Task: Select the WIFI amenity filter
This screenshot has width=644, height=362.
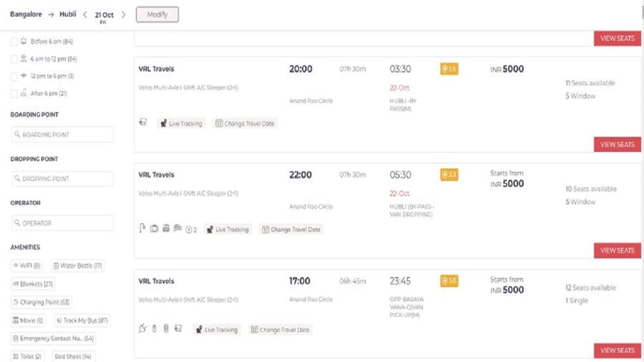Action: pos(27,265)
